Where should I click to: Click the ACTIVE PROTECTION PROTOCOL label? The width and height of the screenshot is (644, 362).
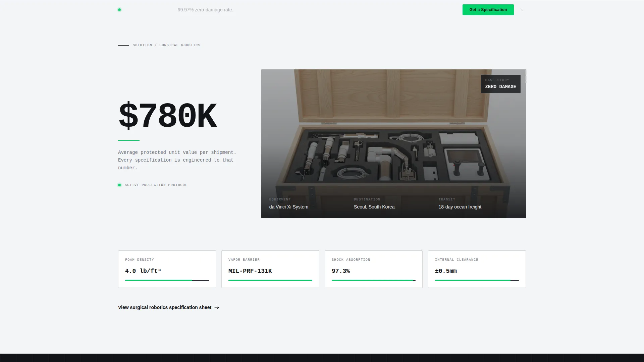coord(156,185)
